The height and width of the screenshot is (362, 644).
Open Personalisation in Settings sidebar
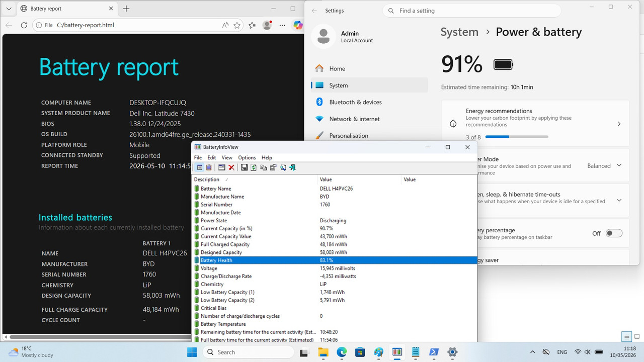point(369,135)
